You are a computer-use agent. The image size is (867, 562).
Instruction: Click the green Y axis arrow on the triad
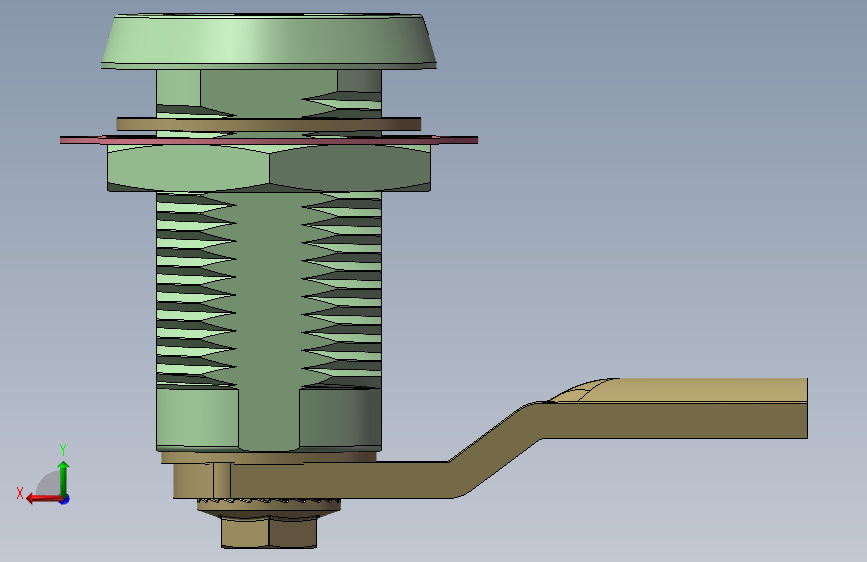click(x=64, y=478)
